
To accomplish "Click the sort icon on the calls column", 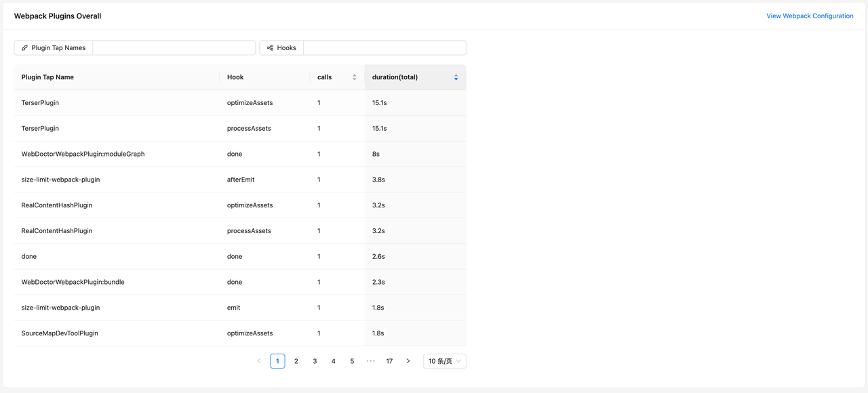I will pos(353,77).
